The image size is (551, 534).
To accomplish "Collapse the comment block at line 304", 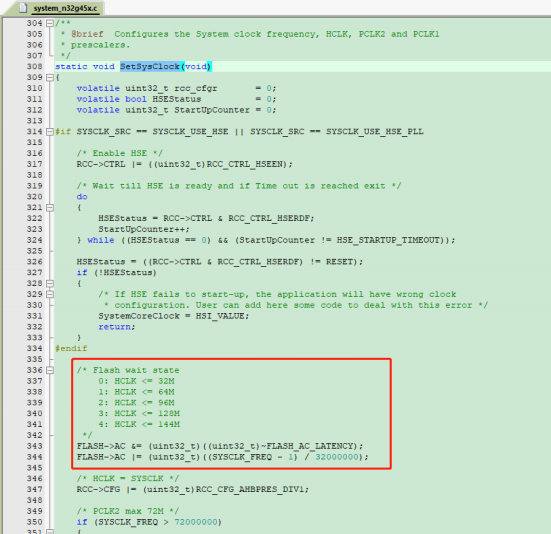I will (50, 24).
